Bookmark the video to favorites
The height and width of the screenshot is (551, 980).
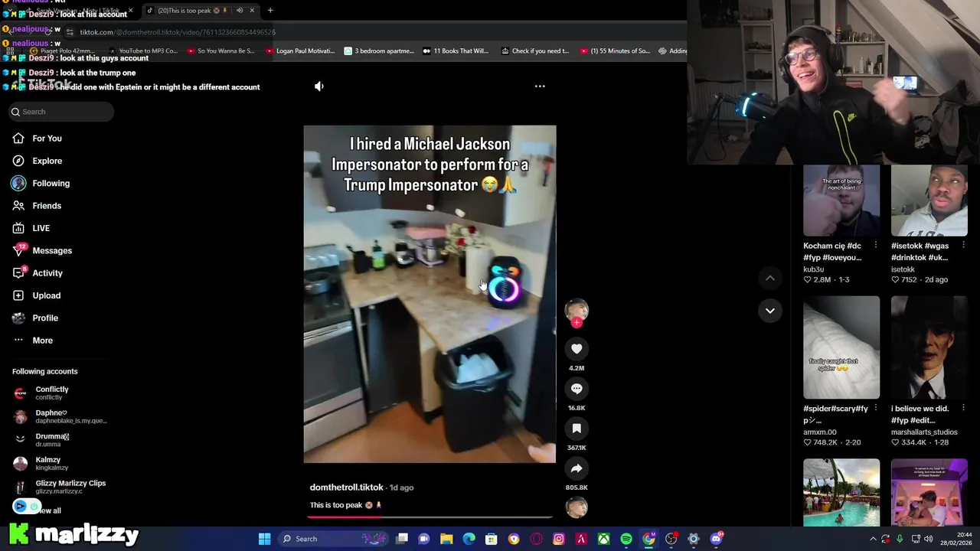577,429
